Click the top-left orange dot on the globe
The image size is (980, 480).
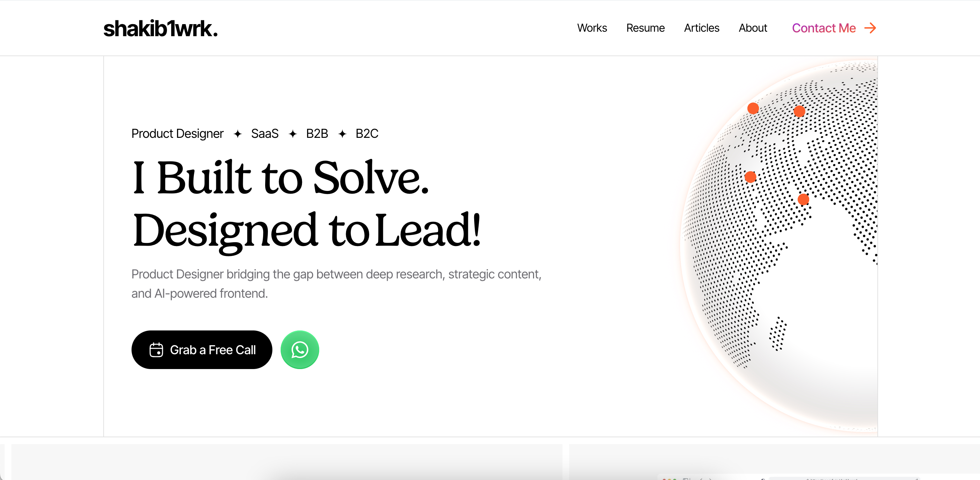point(753,109)
